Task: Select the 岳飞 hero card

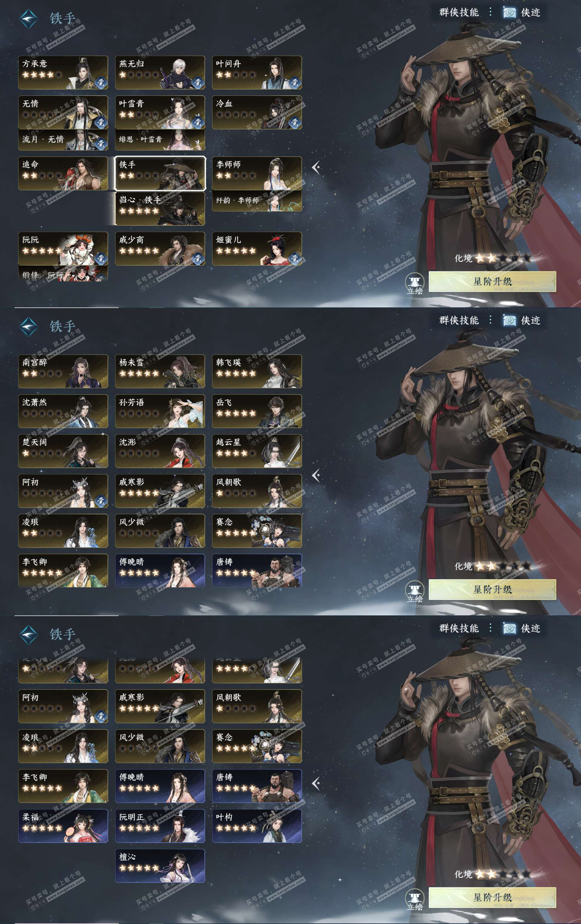Action: (257, 411)
